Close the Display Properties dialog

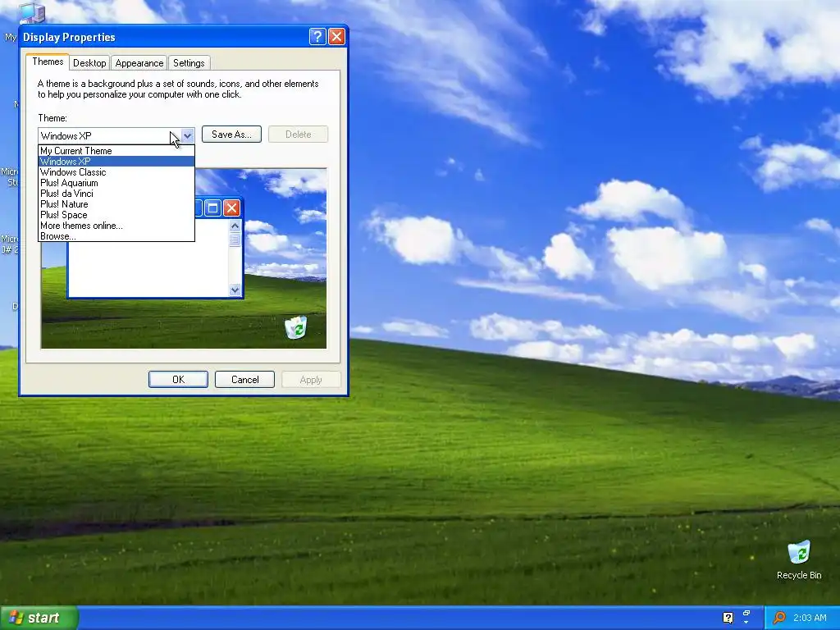point(336,36)
